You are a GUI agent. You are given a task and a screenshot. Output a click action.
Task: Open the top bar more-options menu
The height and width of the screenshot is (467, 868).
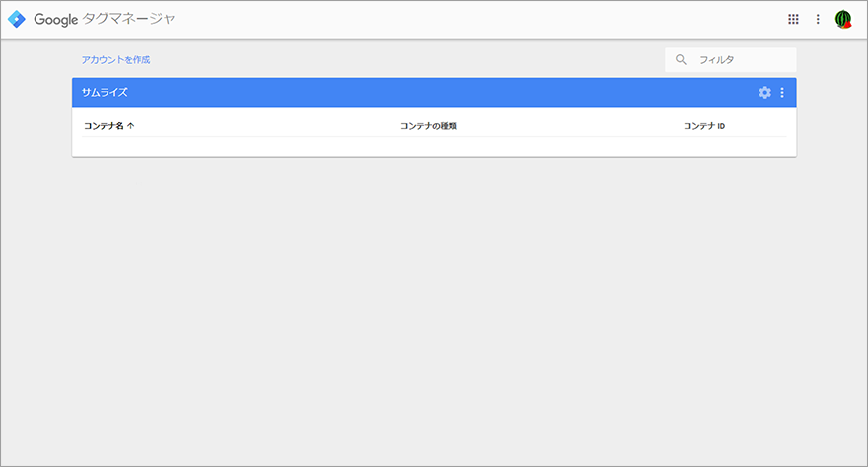click(818, 19)
